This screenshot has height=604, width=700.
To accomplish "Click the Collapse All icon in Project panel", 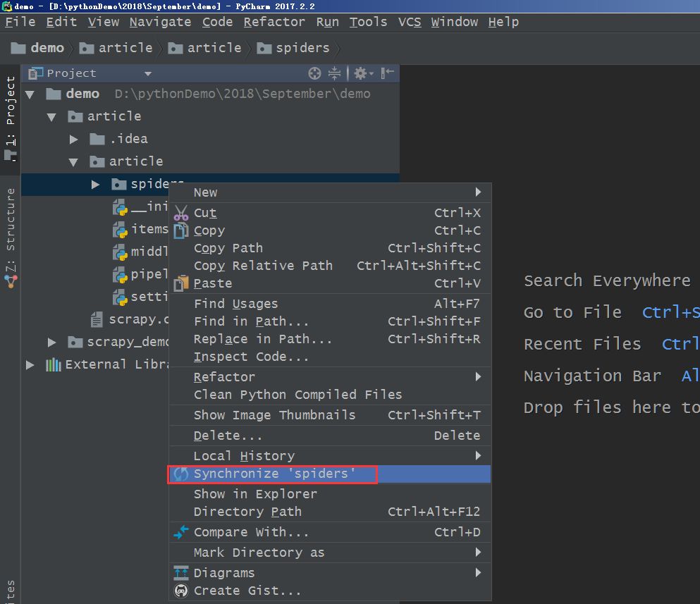I will (334, 73).
